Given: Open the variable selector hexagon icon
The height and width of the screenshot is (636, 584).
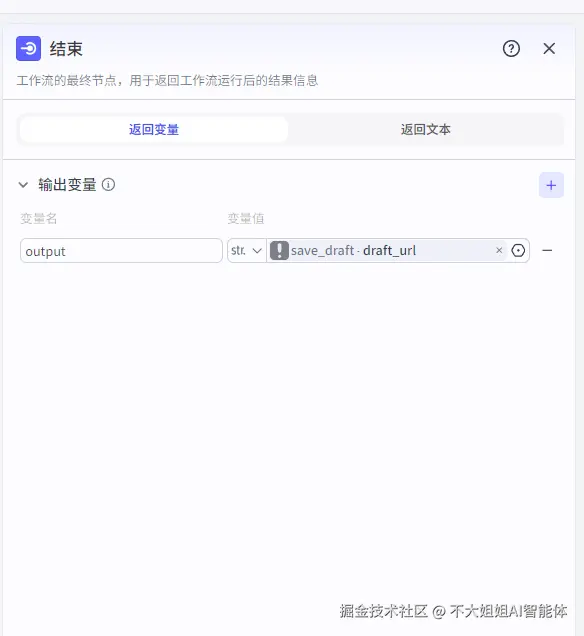Looking at the screenshot, I should 518,251.
